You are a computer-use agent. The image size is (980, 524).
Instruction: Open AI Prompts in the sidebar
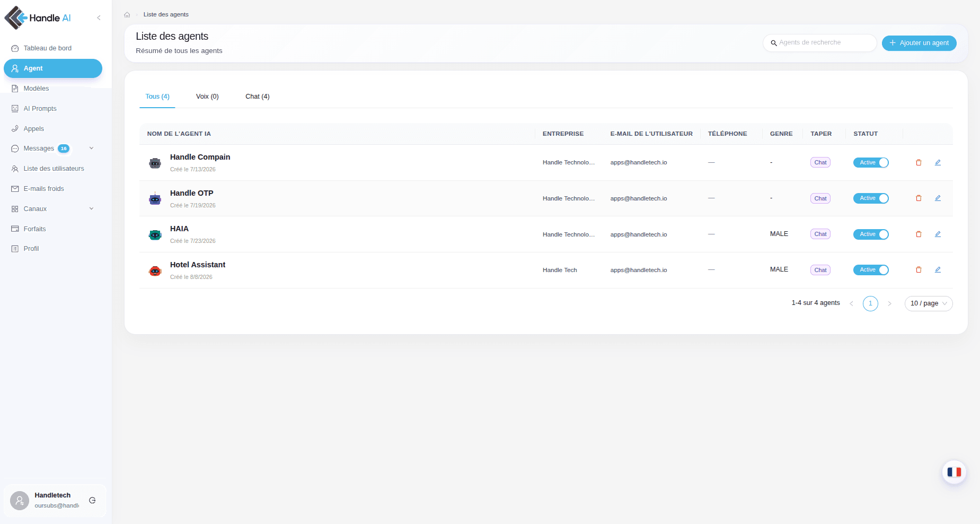click(52, 109)
